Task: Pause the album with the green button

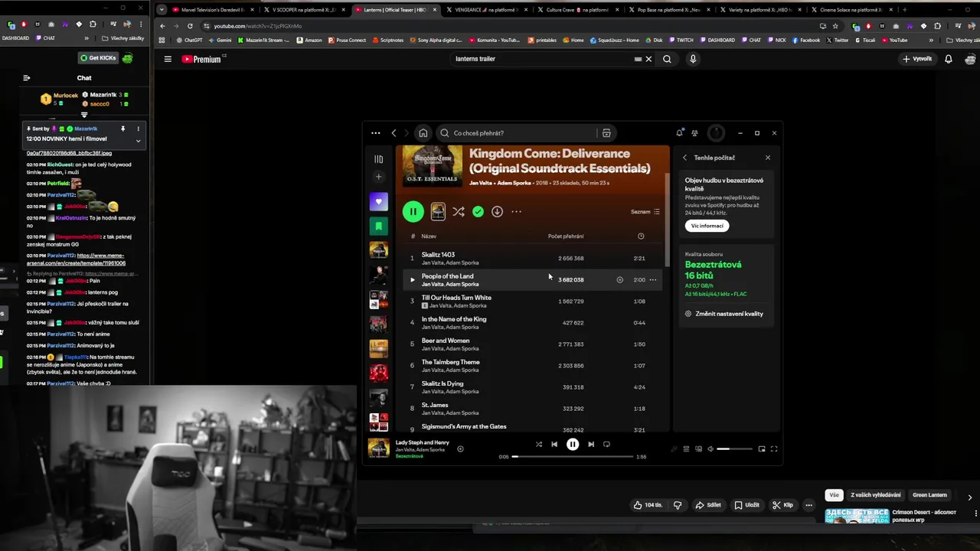Action: click(x=413, y=211)
